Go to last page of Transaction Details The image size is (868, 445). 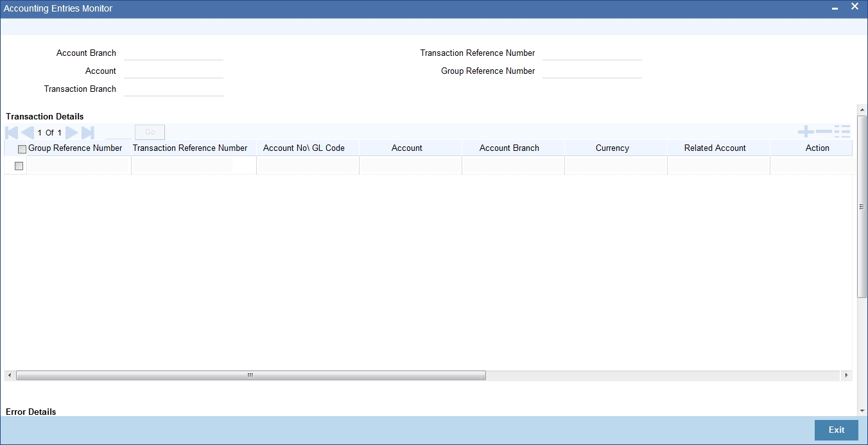tap(88, 132)
